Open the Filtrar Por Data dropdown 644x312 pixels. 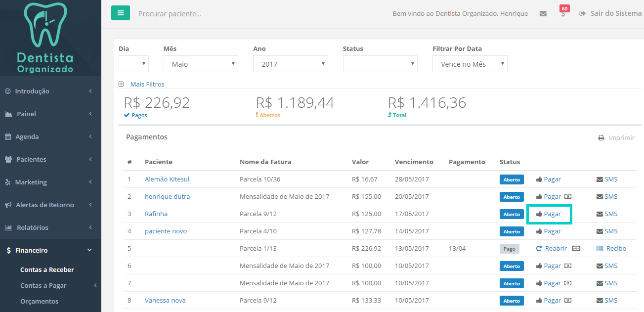click(470, 64)
